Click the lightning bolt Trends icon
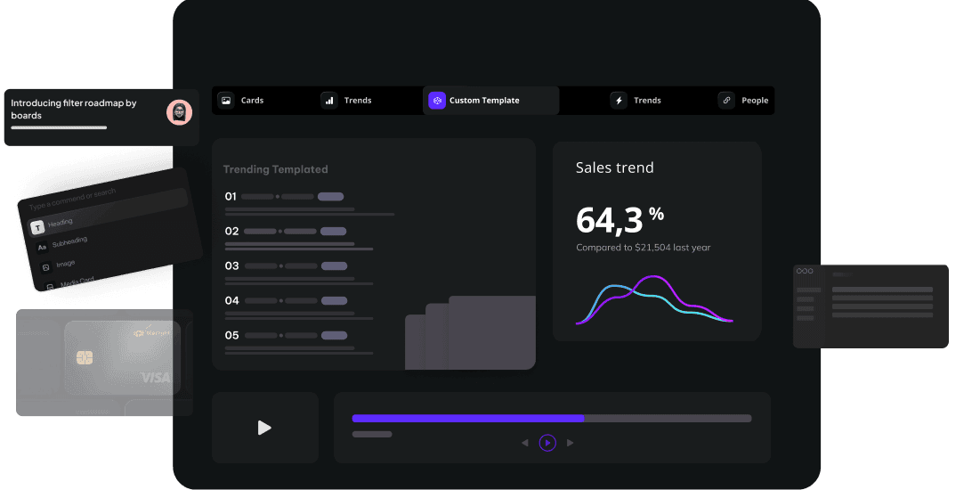This screenshot has height=490, width=980. (x=619, y=101)
